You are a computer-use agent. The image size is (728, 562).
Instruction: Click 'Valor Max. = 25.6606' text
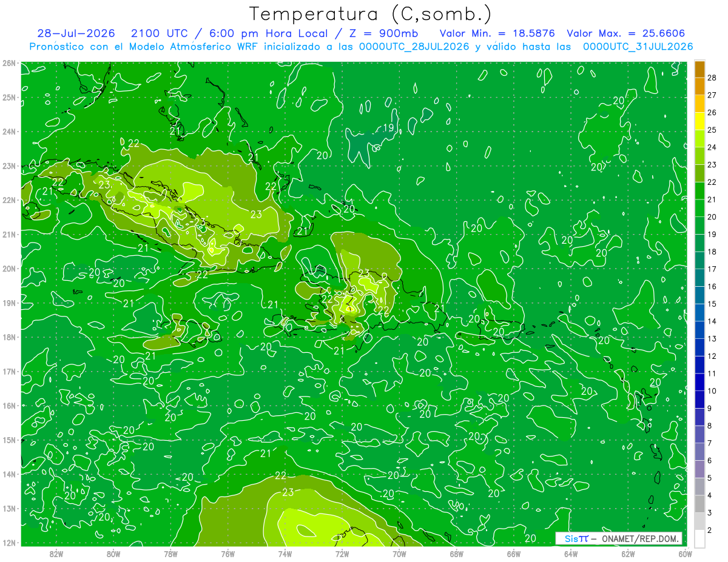[625, 33]
